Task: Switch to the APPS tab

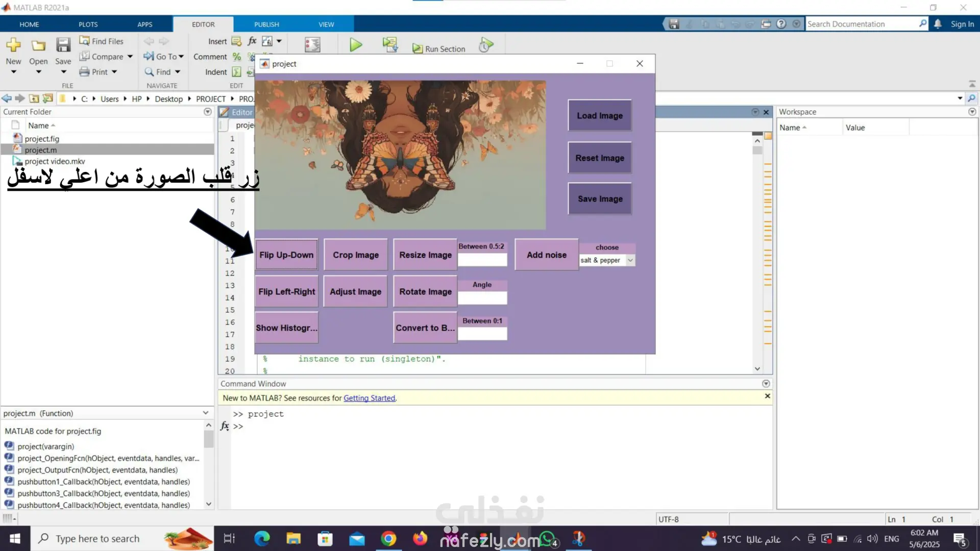Action: pos(145,24)
